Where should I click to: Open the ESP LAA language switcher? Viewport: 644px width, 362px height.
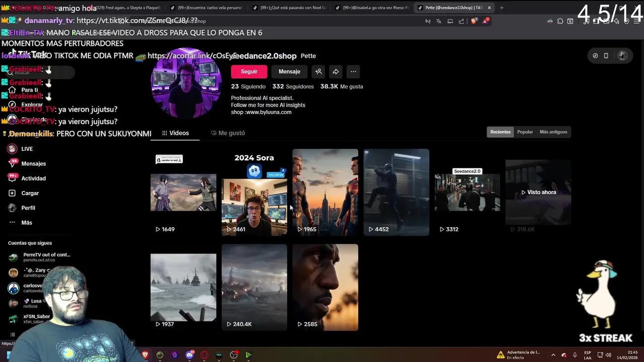(588, 355)
